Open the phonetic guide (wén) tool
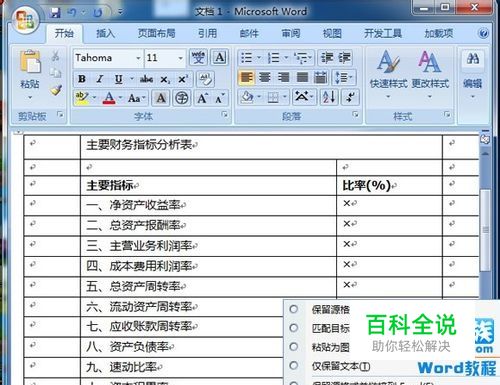This screenshot has height=385, width=500. point(198,57)
